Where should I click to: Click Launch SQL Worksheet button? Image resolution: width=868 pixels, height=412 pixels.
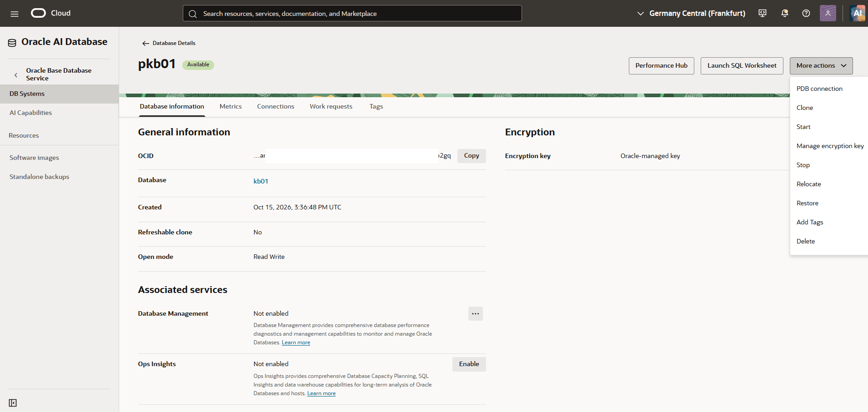pos(742,66)
